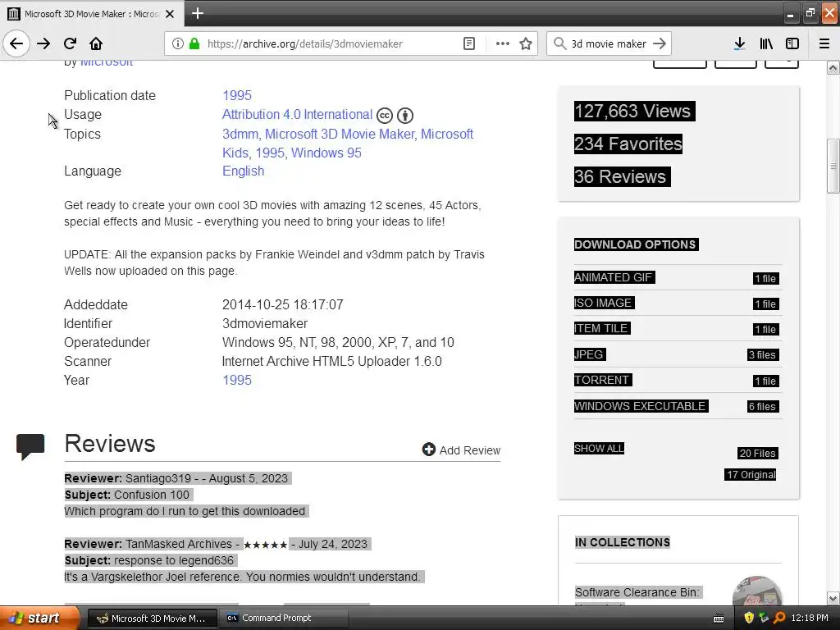Open the 17 Original files listing
The image size is (840, 630).
tap(751, 475)
